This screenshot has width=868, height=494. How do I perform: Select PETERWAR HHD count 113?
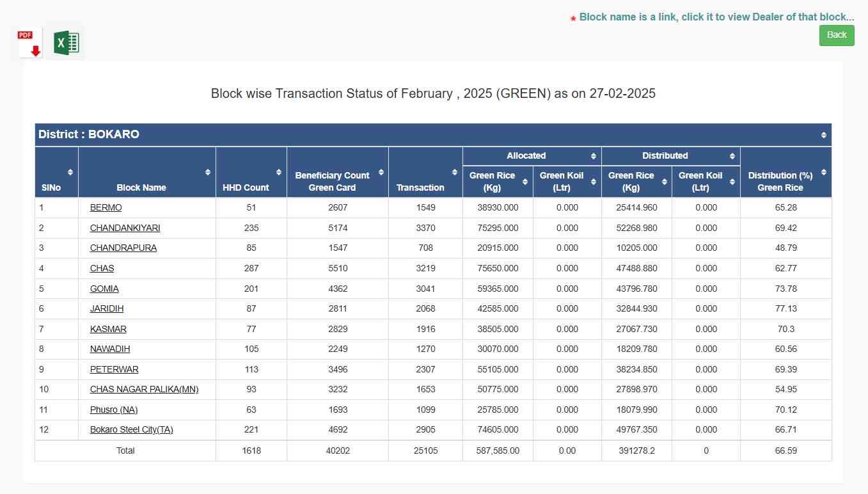click(x=251, y=369)
